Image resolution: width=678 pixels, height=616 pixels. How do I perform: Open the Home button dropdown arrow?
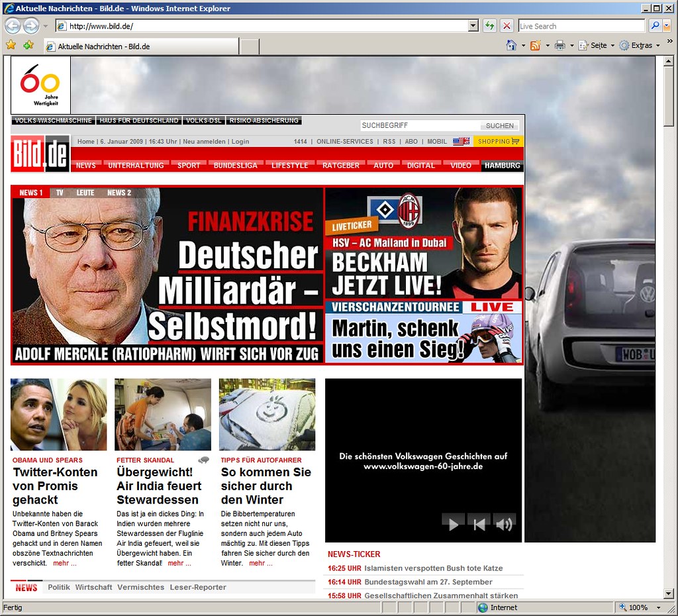523,46
